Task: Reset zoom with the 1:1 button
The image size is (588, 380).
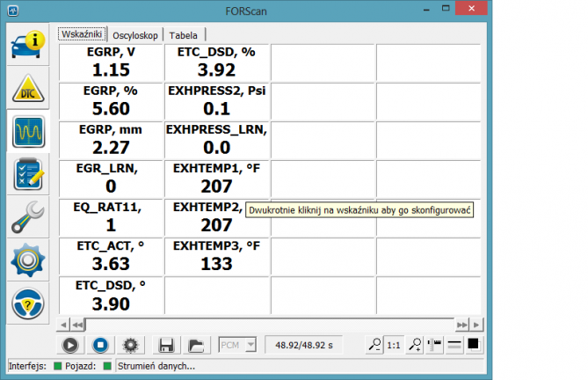Action: tap(393, 344)
